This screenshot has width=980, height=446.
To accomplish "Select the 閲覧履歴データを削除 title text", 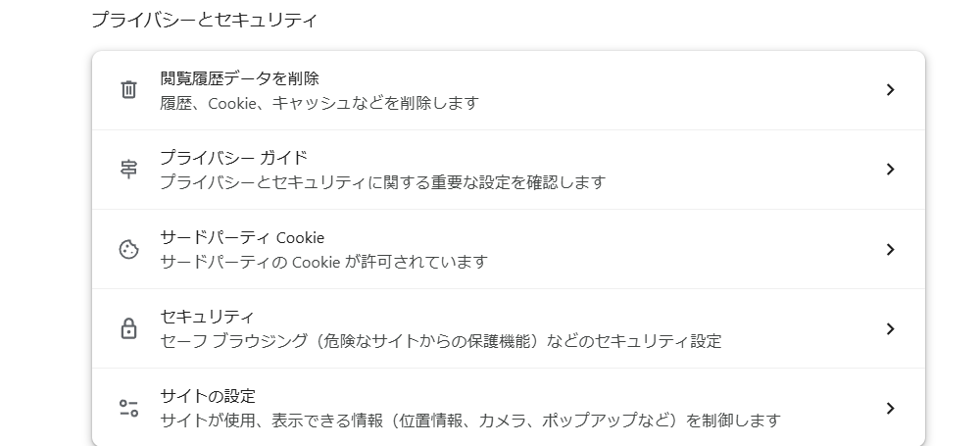I will [239, 78].
